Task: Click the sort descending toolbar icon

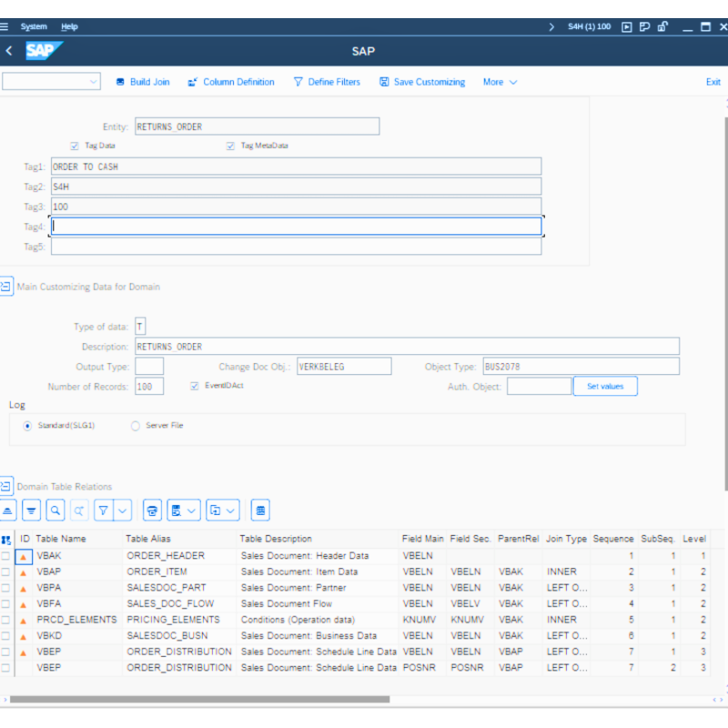Action: click(x=31, y=511)
